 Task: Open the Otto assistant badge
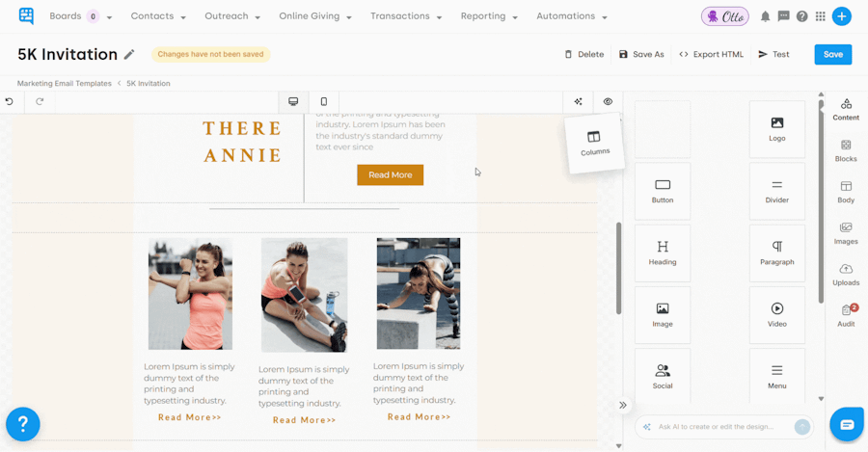(724, 16)
